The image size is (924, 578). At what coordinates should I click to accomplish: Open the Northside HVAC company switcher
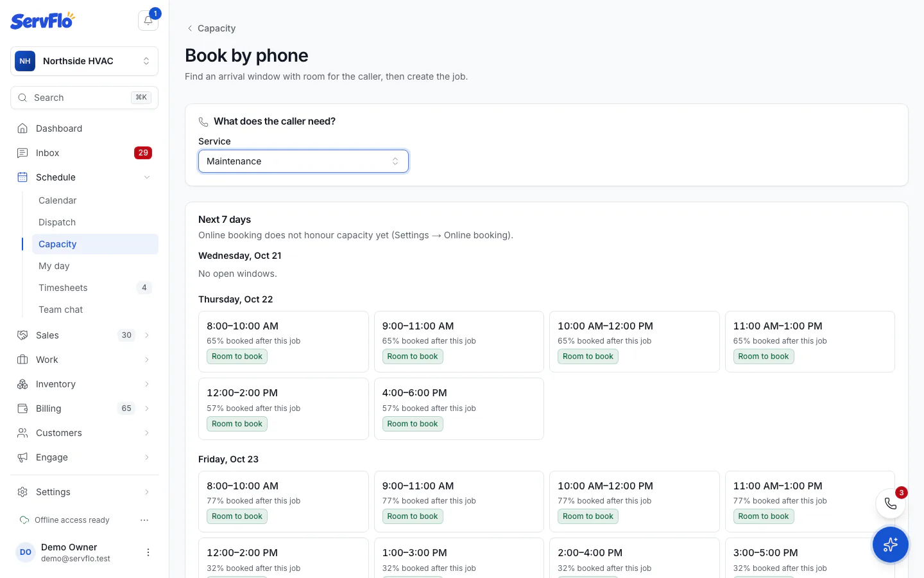point(84,61)
